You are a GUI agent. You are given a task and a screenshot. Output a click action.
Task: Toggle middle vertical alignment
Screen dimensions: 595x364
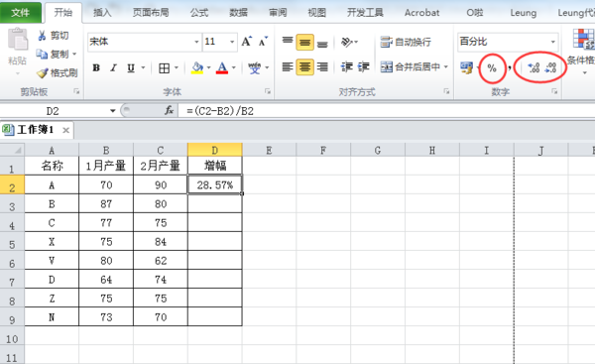coord(304,42)
